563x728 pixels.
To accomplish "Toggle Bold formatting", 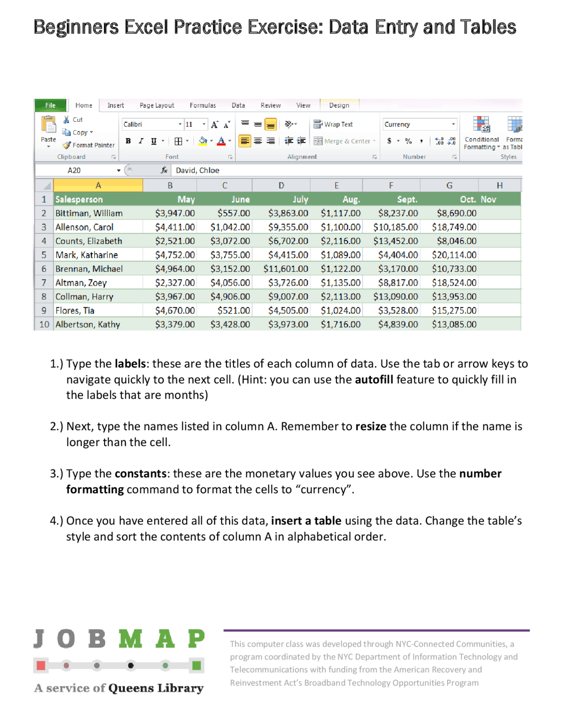I will coord(128,141).
